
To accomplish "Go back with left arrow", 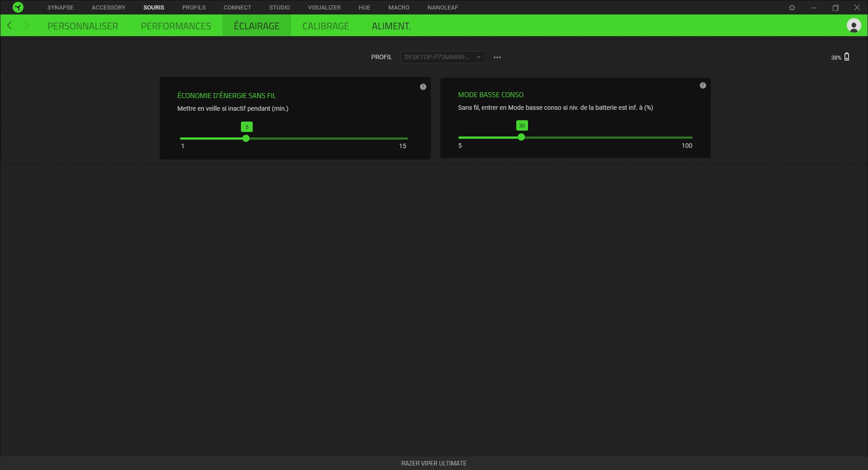I will 9,25.
